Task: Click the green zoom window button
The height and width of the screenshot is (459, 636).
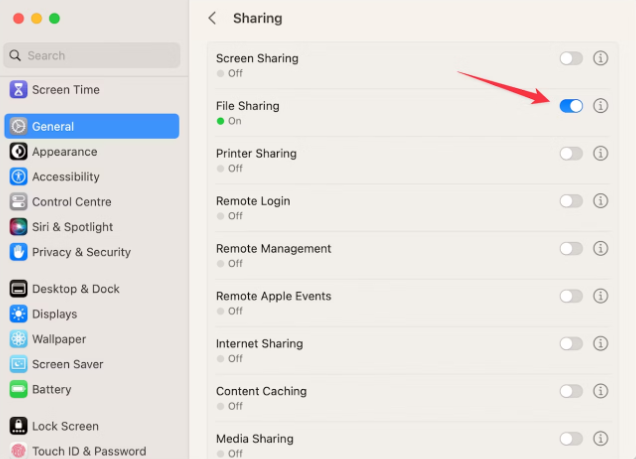Action: (x=54, y=18)
